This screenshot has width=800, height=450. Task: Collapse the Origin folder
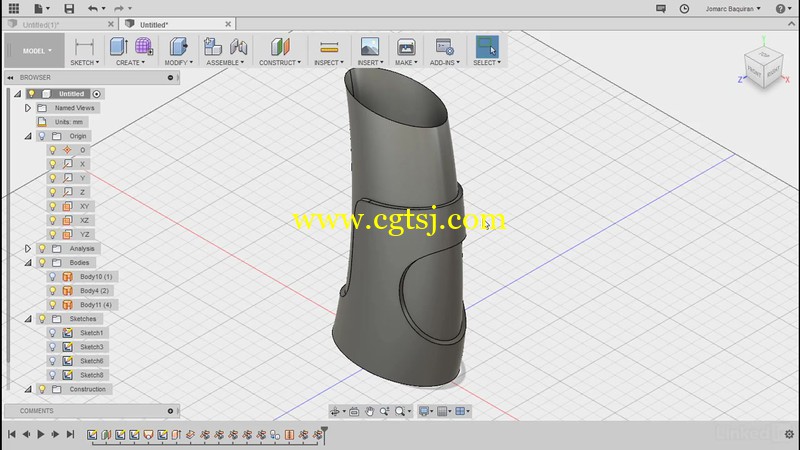[28, 136]
